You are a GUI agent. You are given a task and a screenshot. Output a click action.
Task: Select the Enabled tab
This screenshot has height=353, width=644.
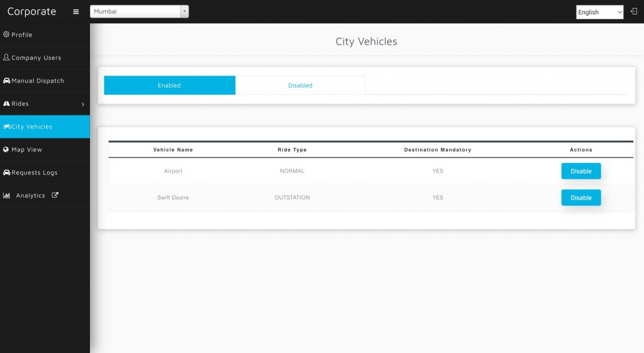click(x=169, y=86)
